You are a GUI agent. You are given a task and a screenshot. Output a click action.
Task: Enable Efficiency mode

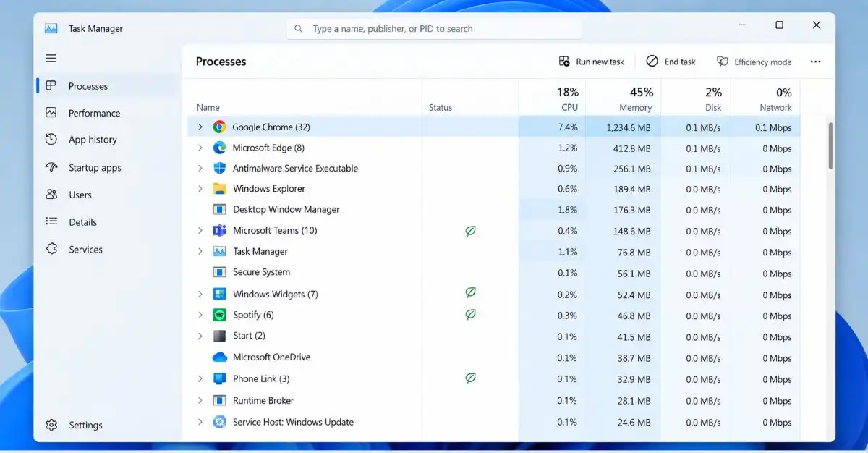[x=754, y=62]
